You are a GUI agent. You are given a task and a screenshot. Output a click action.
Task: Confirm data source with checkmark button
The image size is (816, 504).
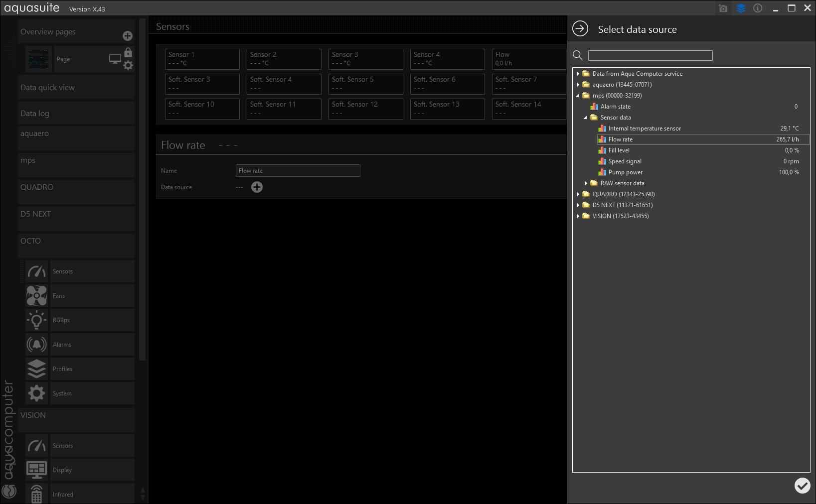tap(802, 486)
